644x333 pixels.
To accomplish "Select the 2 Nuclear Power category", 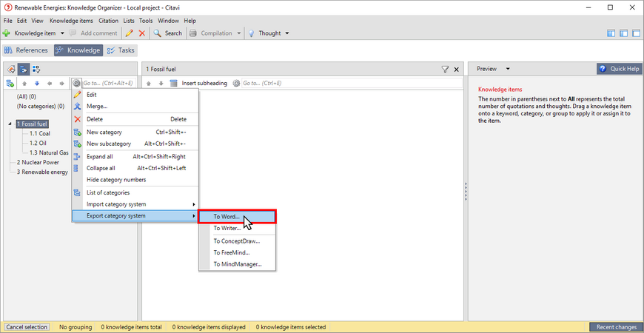I will pyautogui.click(x=38, y=162).
